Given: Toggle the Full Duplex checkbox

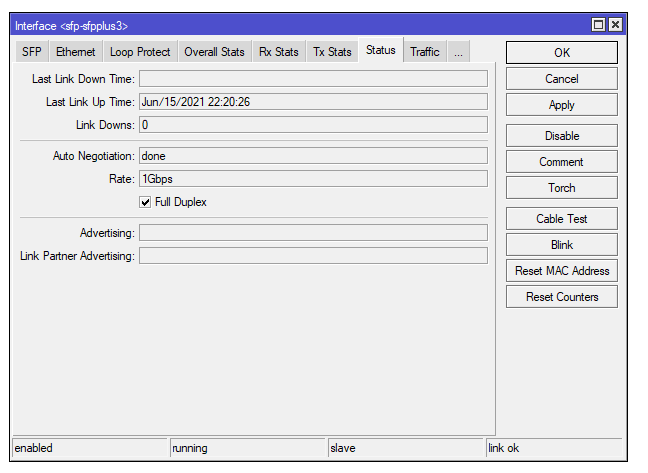Looking at the screenshot, I should 145,202.
